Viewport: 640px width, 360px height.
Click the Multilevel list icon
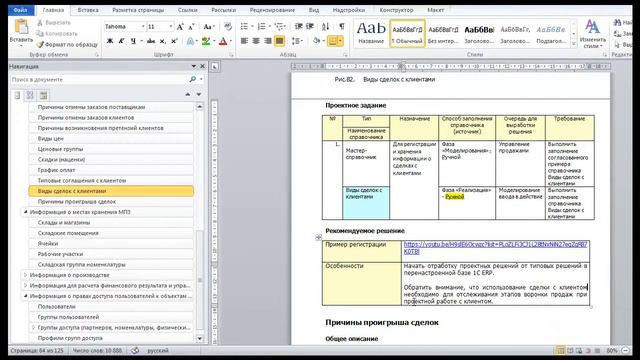(279, 27)
